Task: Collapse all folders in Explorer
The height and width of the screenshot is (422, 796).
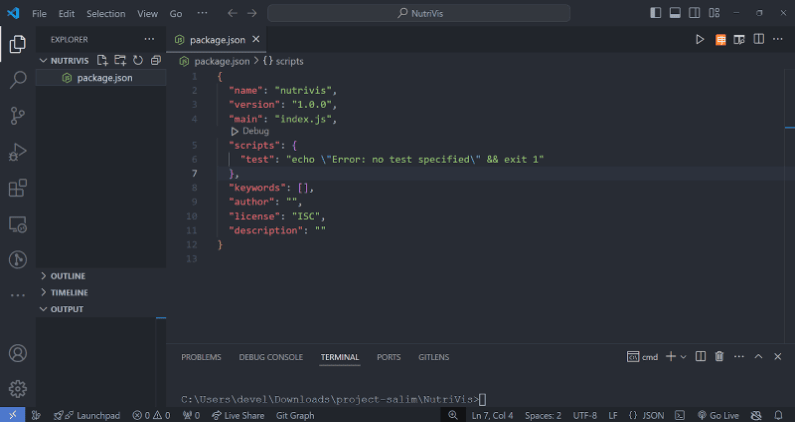Action: click(155, 60)
